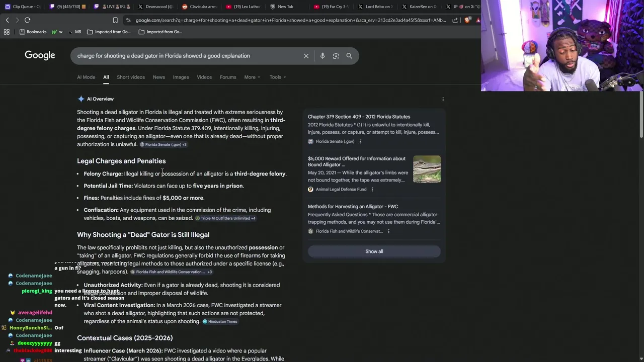
Task: Open Methods for Harvesting an Alligator link
Action: click(353, 207)
